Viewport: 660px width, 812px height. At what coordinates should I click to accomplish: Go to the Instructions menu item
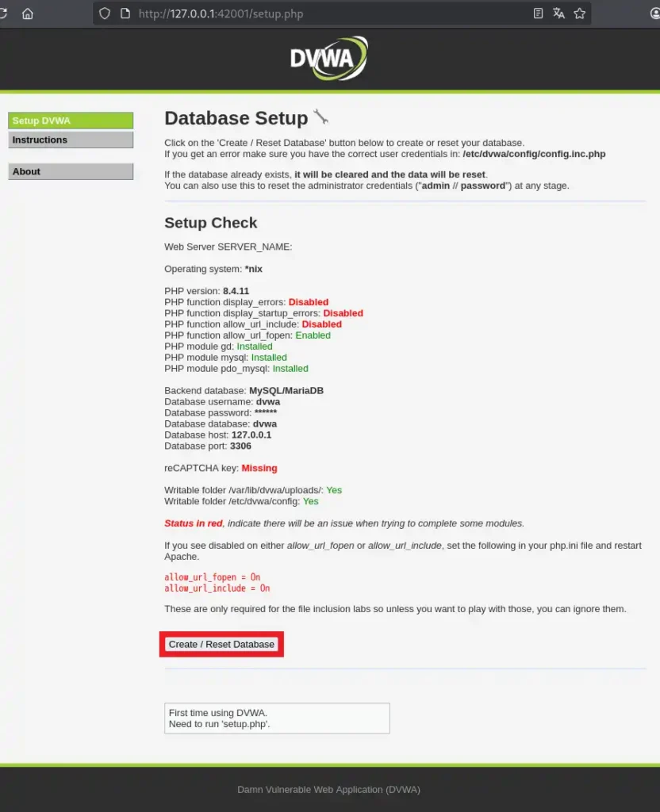(71, 140)
